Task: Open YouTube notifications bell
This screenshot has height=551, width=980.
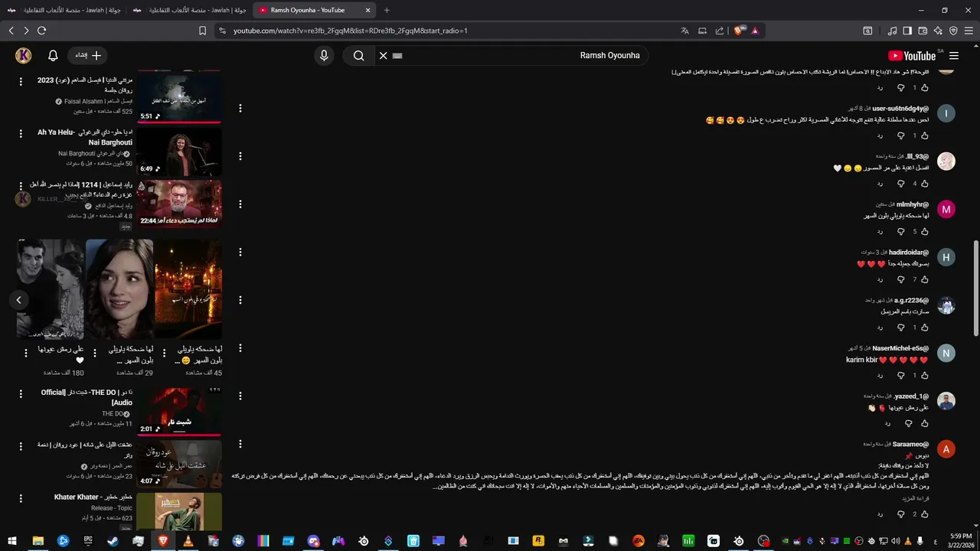Action: [x=53, y=55]
